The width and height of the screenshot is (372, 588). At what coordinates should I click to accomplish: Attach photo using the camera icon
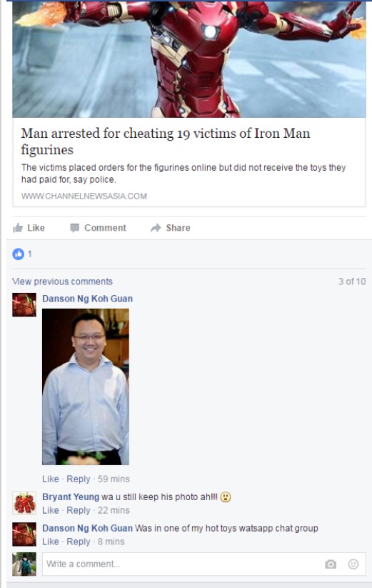tap(331, 564)
